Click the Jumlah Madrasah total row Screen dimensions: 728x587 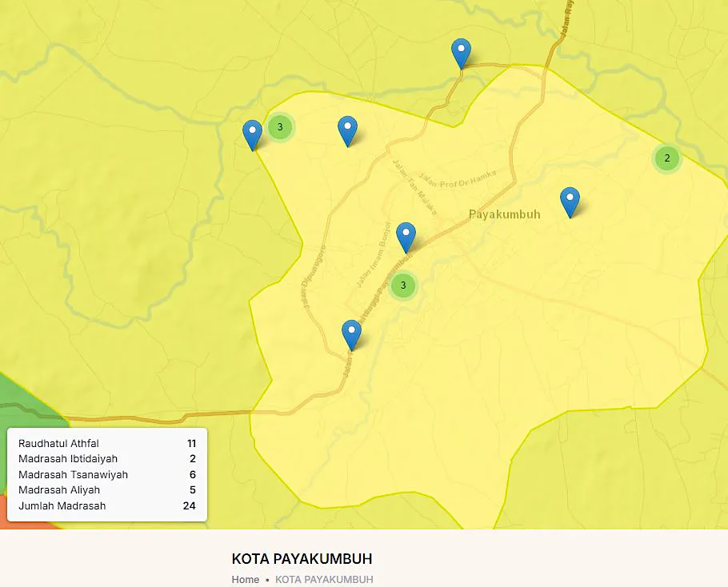pos(107,505)
